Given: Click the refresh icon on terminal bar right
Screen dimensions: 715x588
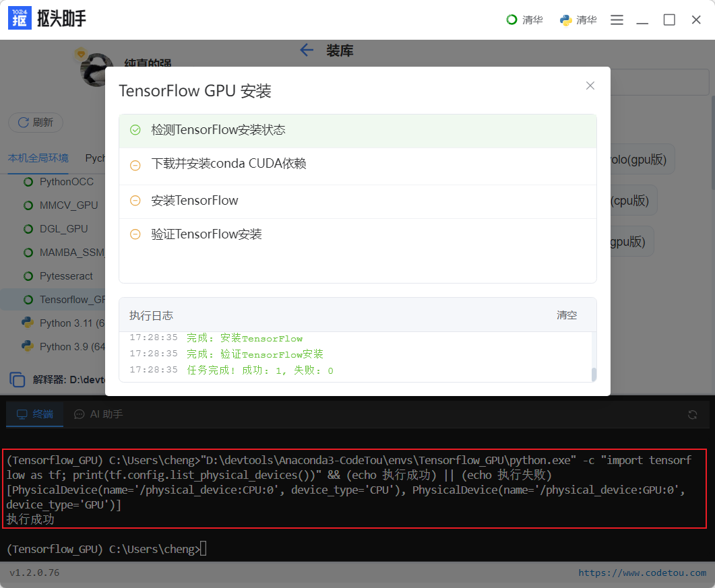Looking at the screenshot, I should pyautogui.click(x=693, y=414).
